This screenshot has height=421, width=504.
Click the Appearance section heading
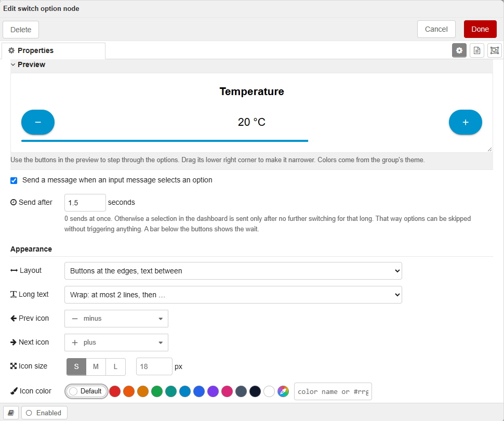click(31, 249)
